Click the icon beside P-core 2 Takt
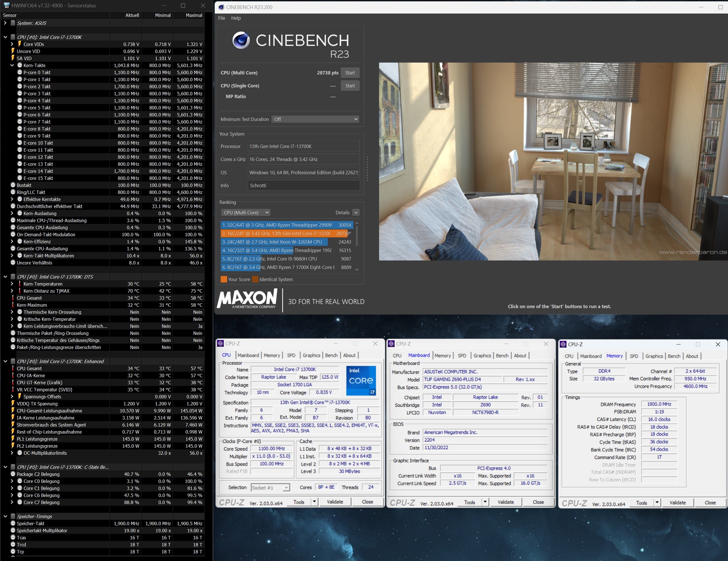Image resolution: width=728 pixels, height=561 pixels. (20, 86)
